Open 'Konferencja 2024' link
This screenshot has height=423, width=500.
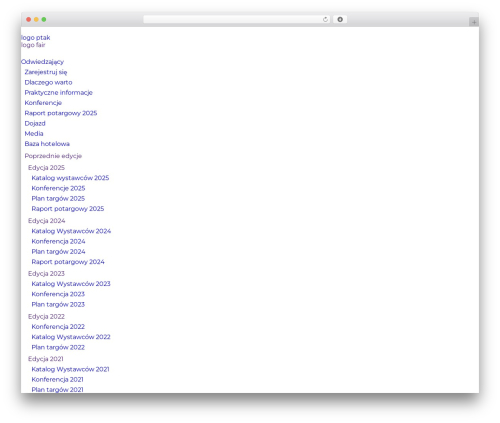(x=58, y=241)
